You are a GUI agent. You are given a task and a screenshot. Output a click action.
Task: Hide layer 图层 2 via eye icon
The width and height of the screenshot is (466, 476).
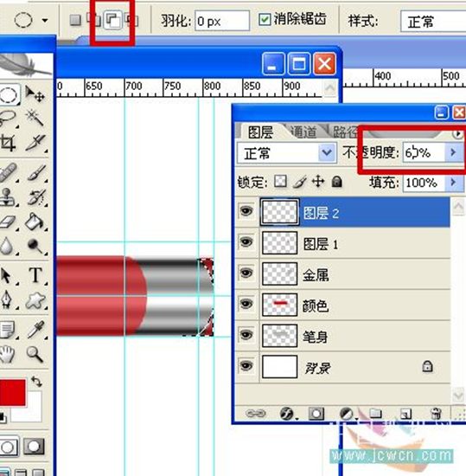pos(246,210)
